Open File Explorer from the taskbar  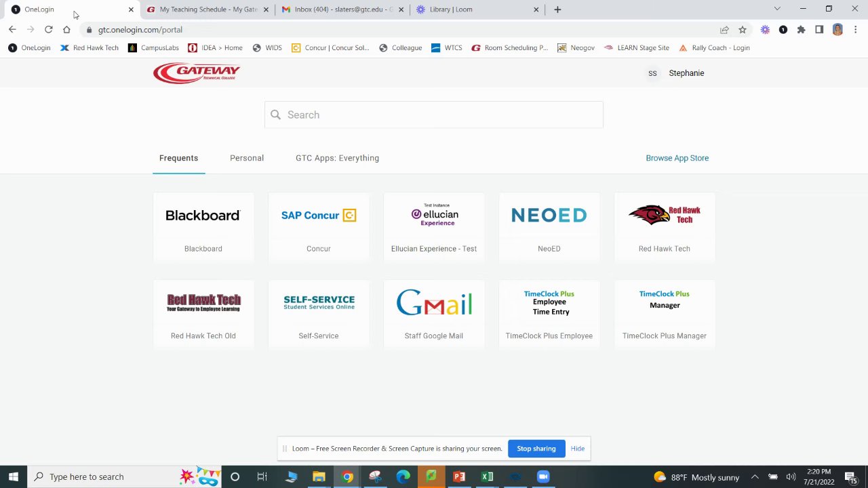[x=319, y=476]
